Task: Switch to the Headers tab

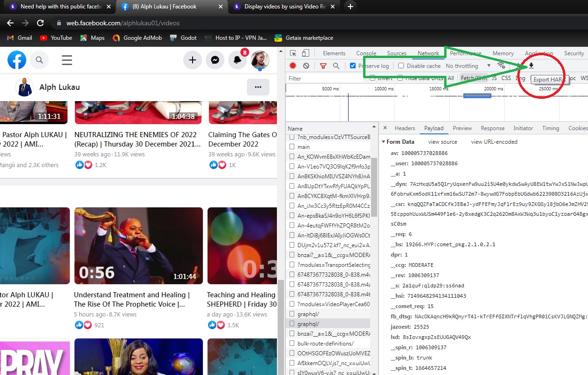Action: pos(405,128)
